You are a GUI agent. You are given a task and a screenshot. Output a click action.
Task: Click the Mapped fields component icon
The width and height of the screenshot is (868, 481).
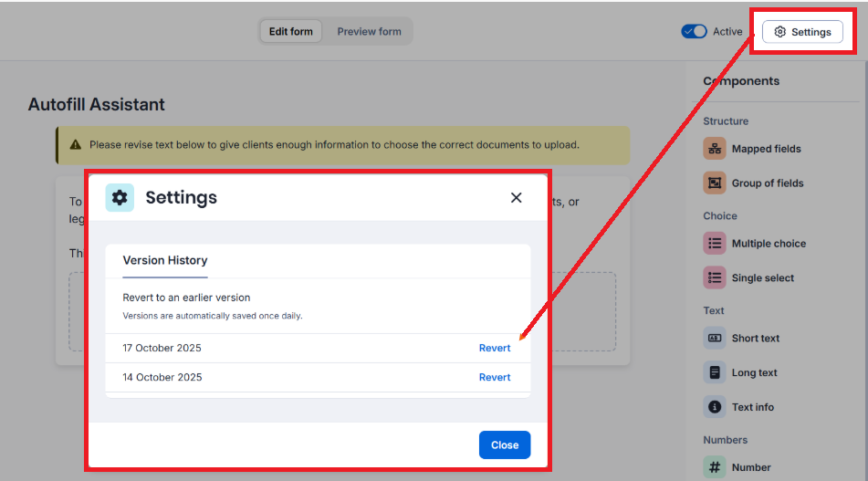pyautogui.click(x=715, y=149)
